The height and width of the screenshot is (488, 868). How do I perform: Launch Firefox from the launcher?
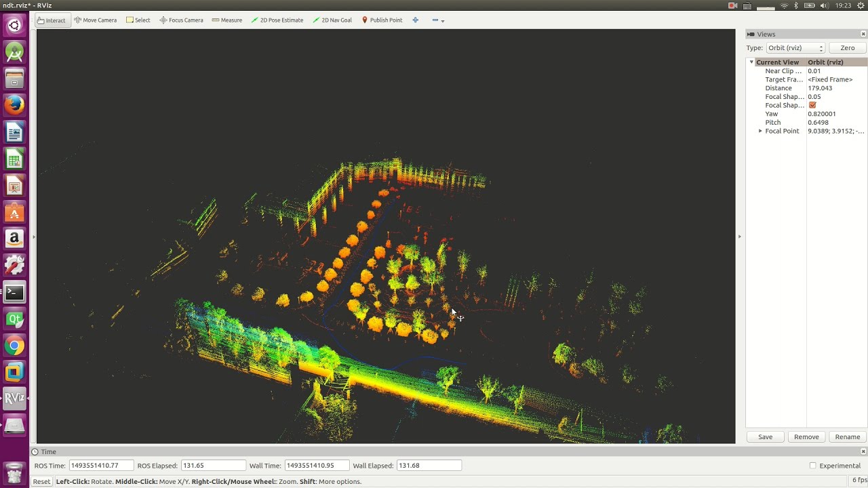pyautogui.click(x=14, y=105)
